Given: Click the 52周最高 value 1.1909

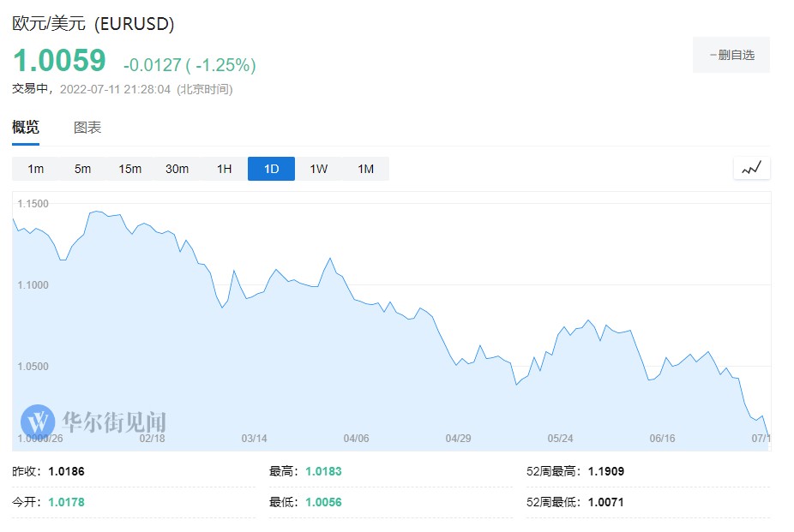Looking at the screenshot, I should pos(605,471).
